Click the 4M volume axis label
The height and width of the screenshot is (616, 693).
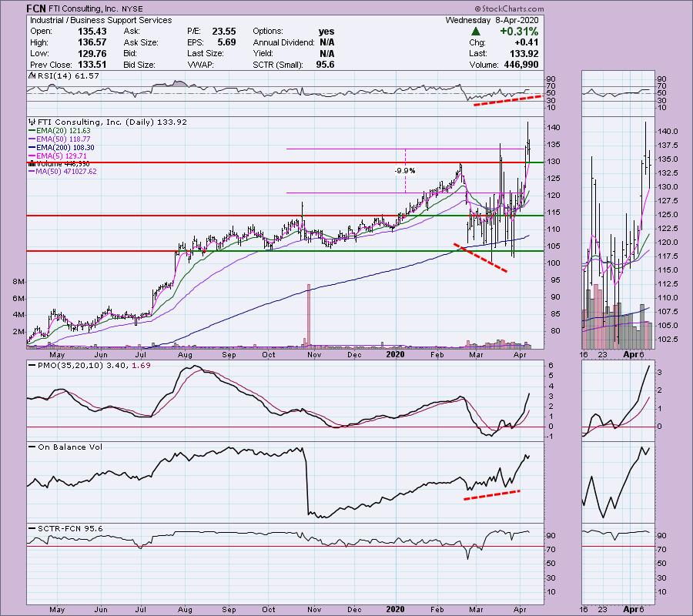19,315
